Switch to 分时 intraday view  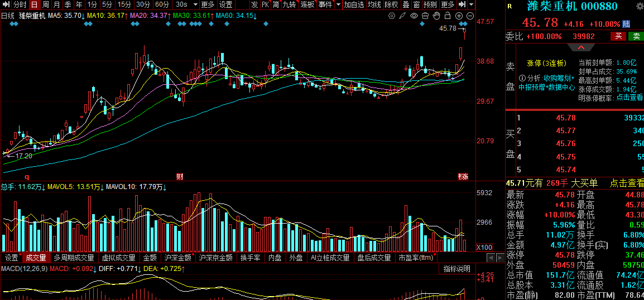[20, 5]
